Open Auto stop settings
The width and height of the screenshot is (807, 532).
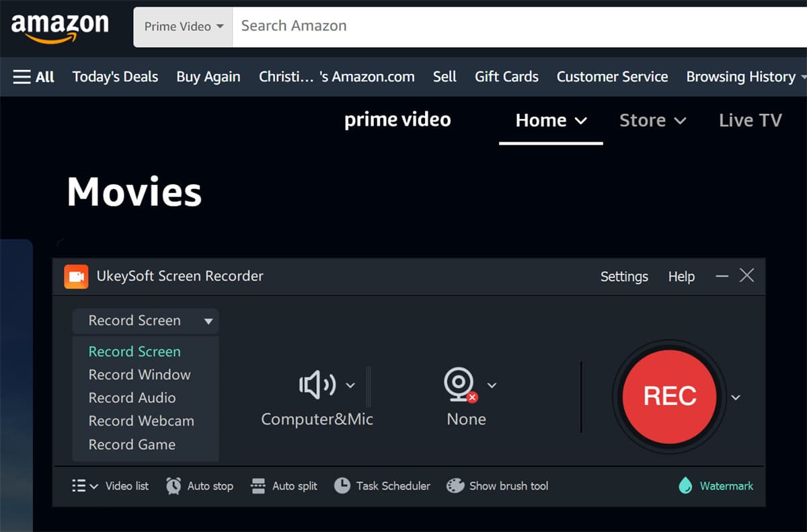coord(210,486)
